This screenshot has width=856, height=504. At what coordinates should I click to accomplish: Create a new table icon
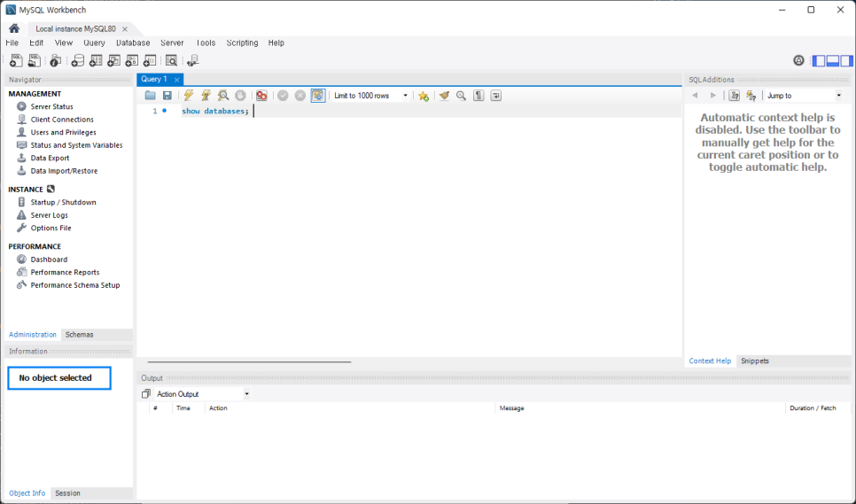pos(96,60)
